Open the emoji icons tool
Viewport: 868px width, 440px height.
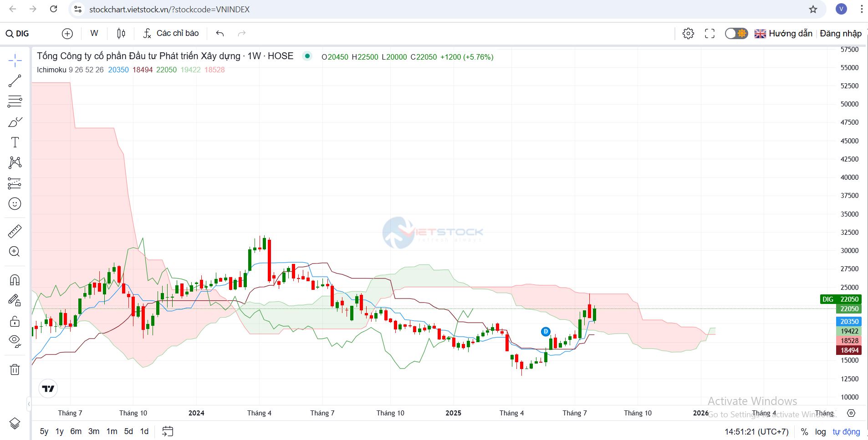point(15,203)
